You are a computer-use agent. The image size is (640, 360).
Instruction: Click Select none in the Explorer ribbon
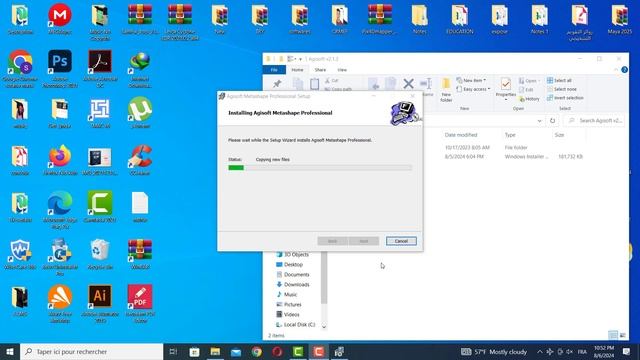point(562,89)
